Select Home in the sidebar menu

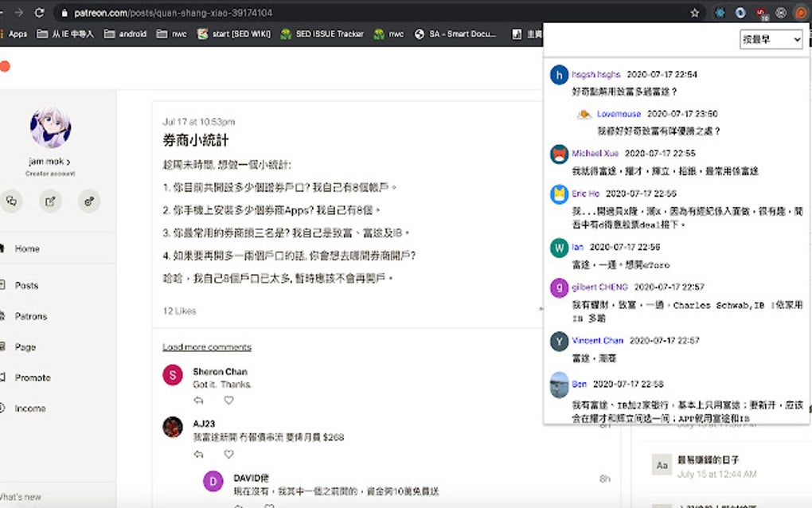click(x=25, y=248)
